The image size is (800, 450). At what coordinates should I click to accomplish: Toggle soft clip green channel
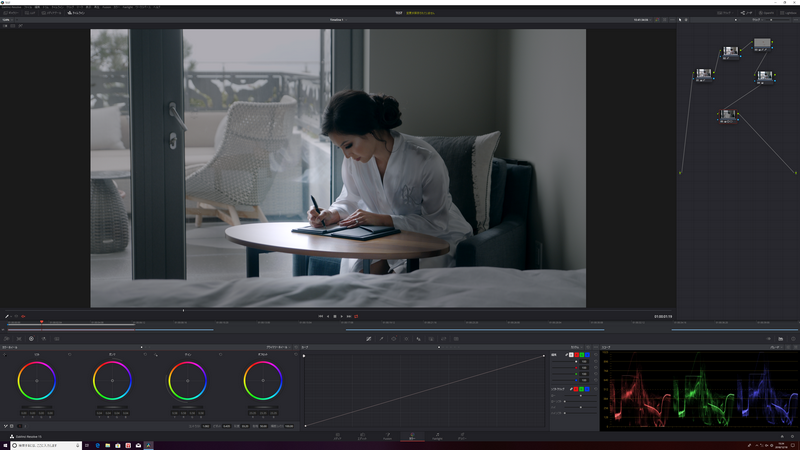point(581,389)
